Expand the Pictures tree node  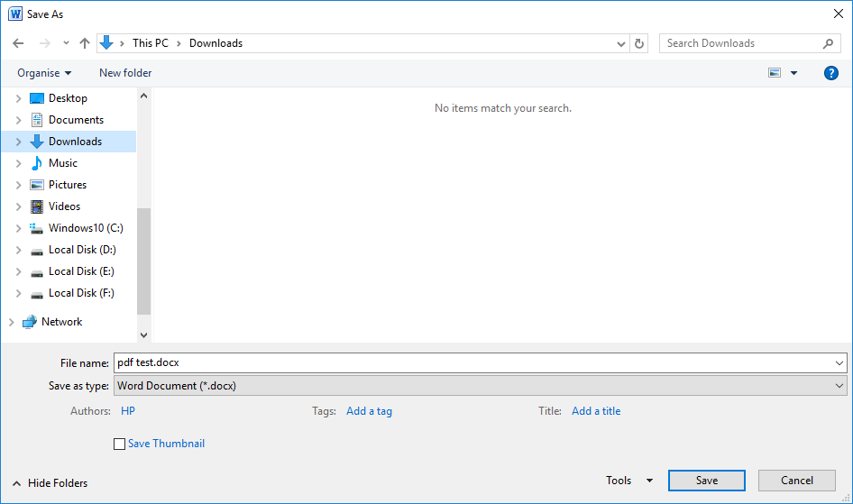pos(19,186)
